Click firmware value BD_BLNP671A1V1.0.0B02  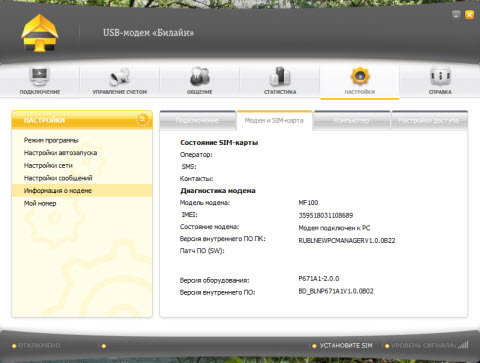tap(336, 291)
